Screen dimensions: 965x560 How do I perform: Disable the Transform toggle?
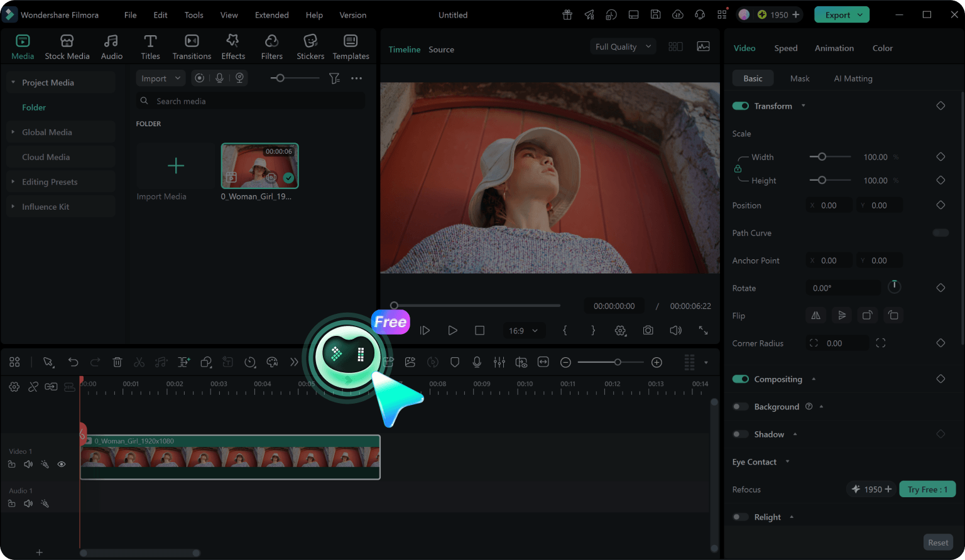click(741, 106)
